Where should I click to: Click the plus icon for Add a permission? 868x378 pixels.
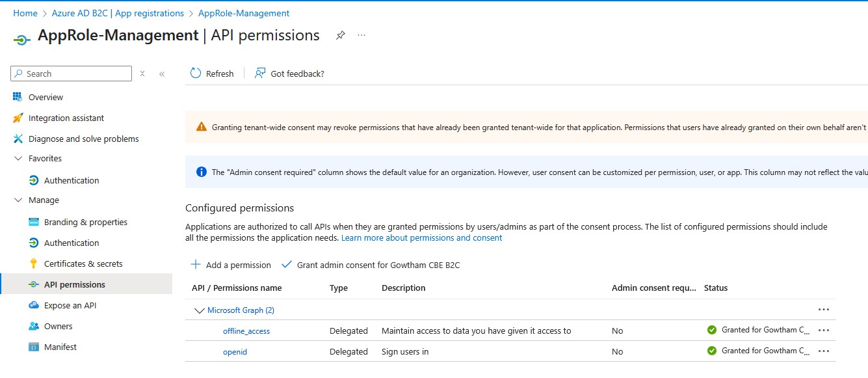[x=195, y=264]
